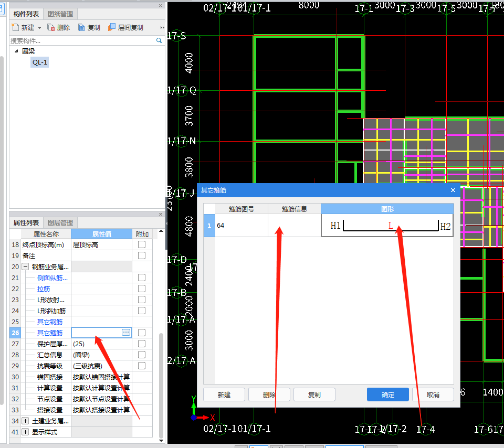This screenshot has height=448, width=504.
Task: Click the 锚固搭接 property row value
Action: 101,377
